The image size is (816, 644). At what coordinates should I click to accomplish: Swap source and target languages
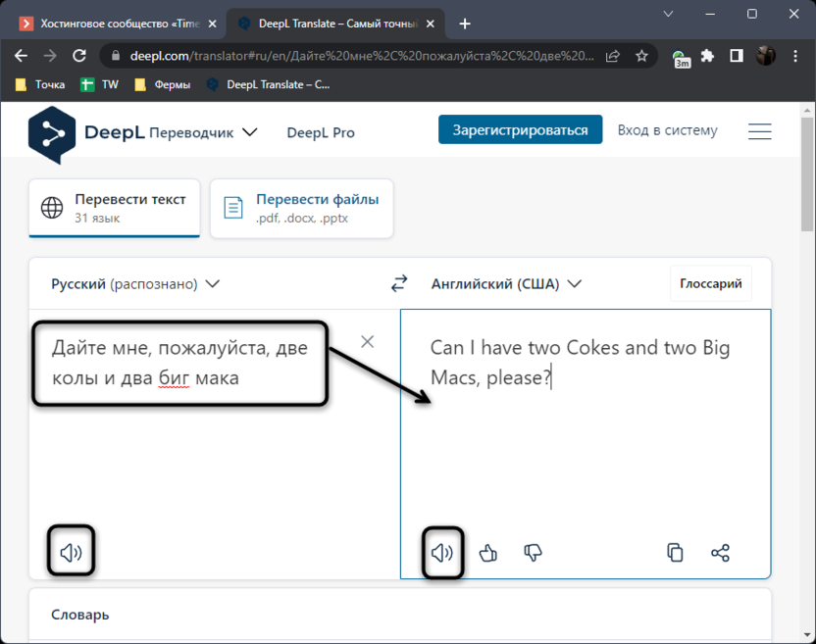(398, 284)
